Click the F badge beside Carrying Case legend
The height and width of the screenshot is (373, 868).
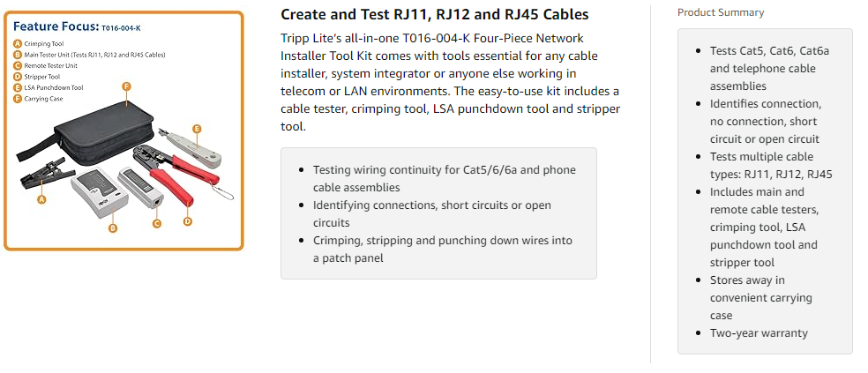[17, 99]
